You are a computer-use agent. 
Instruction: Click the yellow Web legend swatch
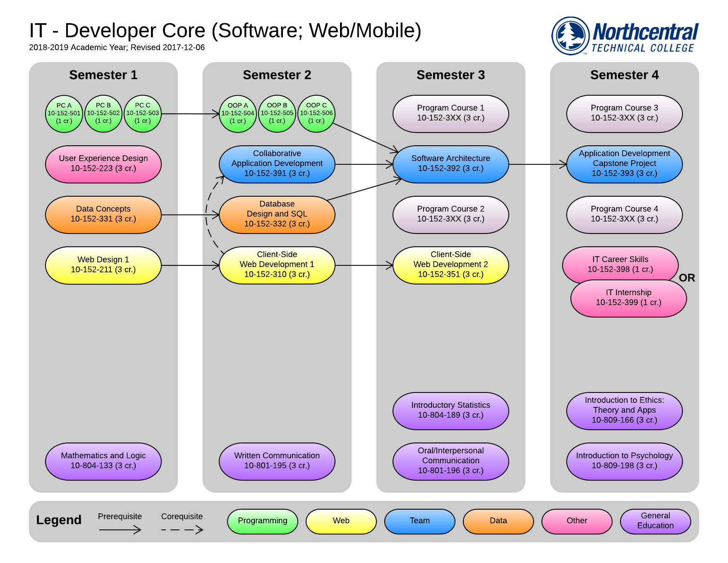point(341,521)
